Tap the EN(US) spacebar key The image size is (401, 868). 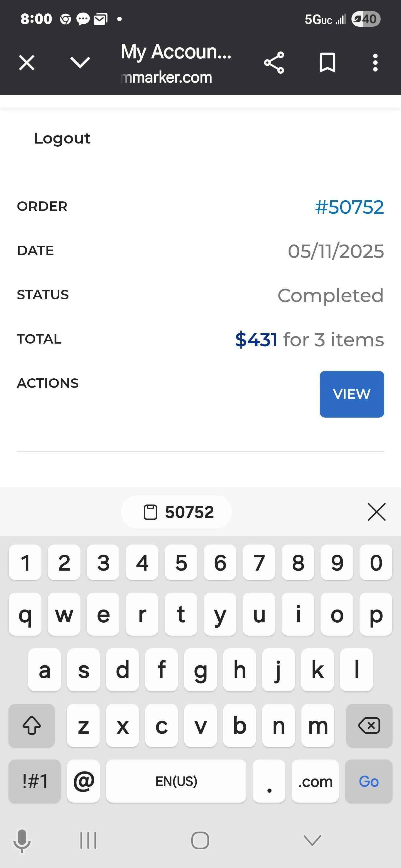[176, 781]
